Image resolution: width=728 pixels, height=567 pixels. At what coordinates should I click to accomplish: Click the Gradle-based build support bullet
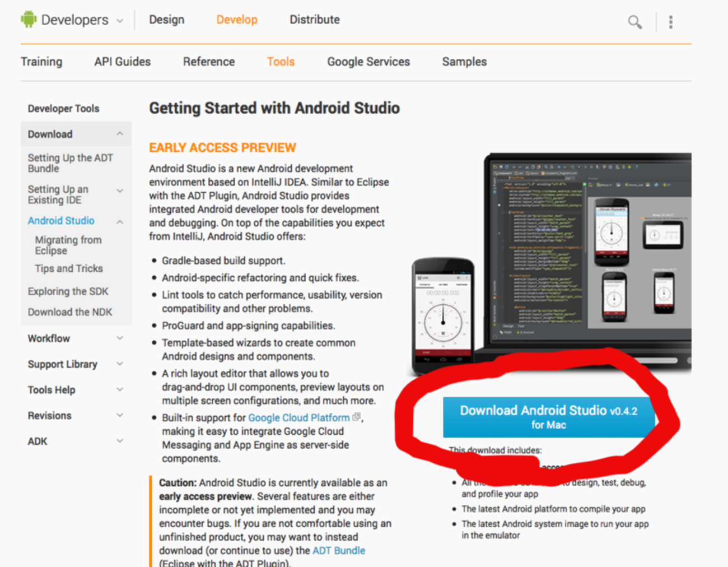pyautogui.click(x=223, y=261)
